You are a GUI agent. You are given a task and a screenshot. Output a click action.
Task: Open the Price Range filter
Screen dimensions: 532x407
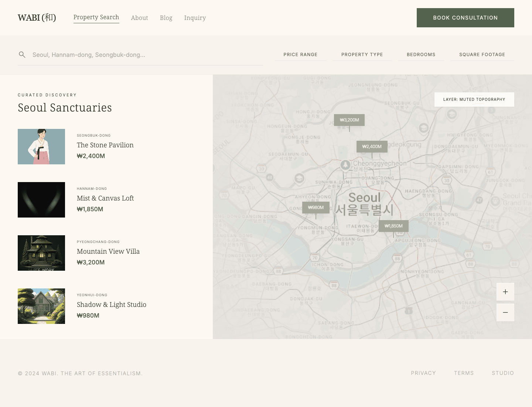(x=300, y=55)
